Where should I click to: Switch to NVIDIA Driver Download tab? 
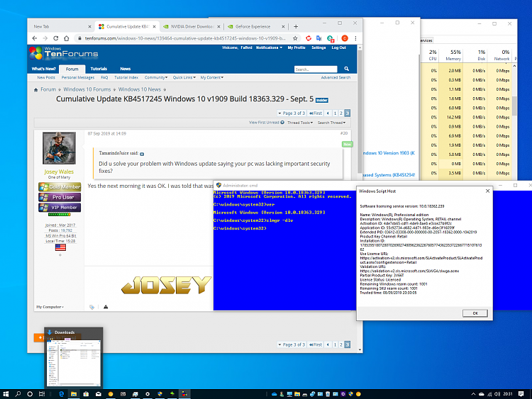click(x=191, y=26)
